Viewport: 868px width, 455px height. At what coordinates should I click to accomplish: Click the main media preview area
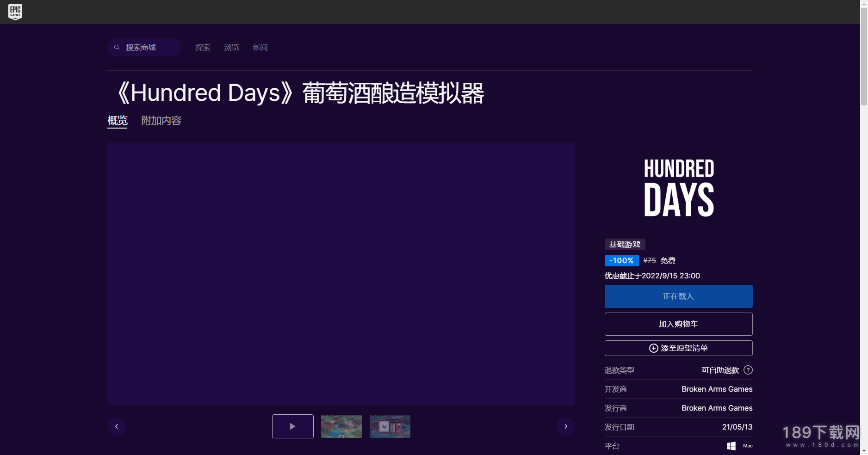click(341, 274)
